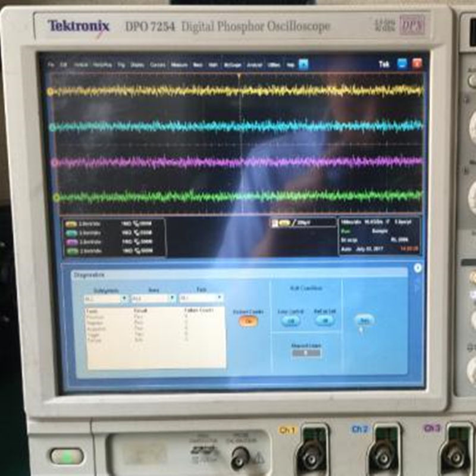Click the Elapsed Loops value field
Viewport: 476px width, 476px height.
(306, 353)
